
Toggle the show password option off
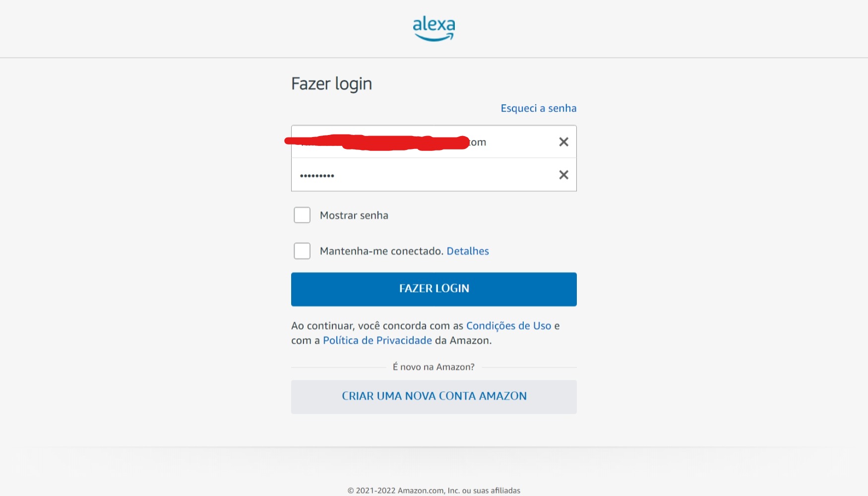302,214
